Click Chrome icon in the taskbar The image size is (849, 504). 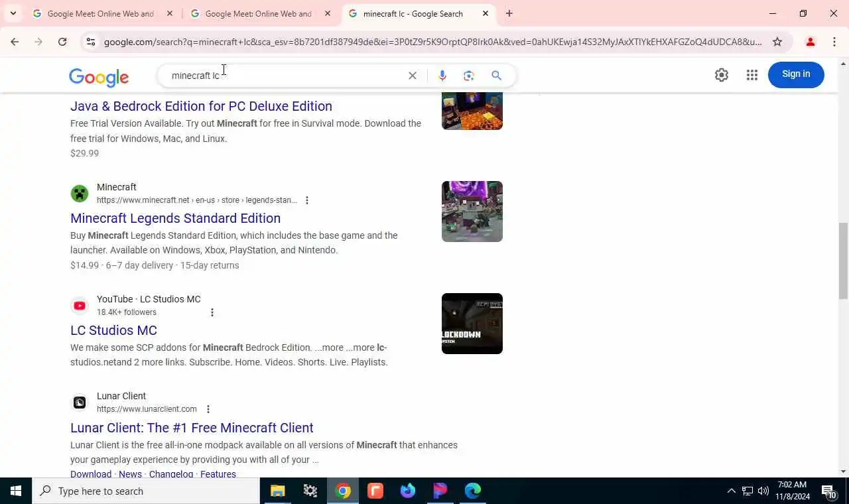pyautogui.click(x=343, y=491)
